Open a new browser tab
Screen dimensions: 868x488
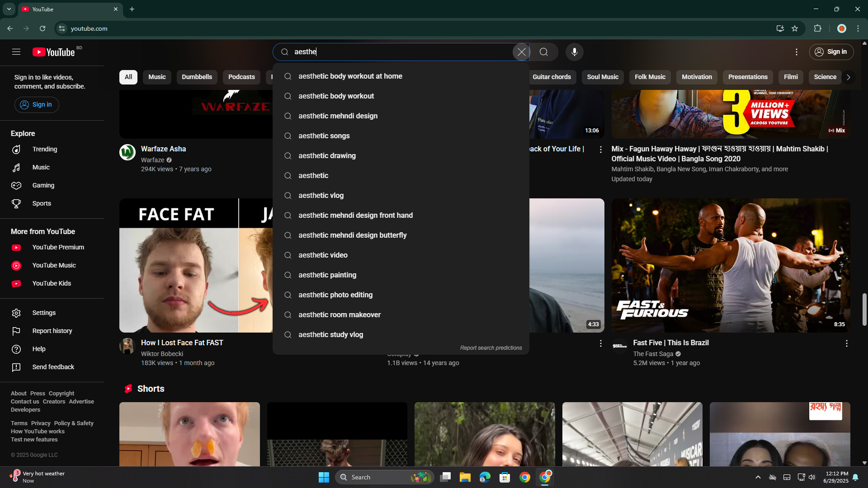pos(132,9)
